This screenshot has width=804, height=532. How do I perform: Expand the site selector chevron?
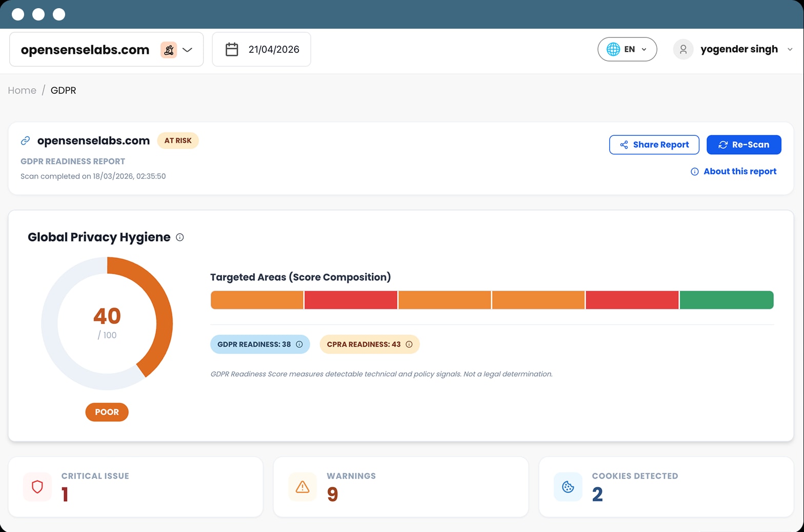[187, 50]
